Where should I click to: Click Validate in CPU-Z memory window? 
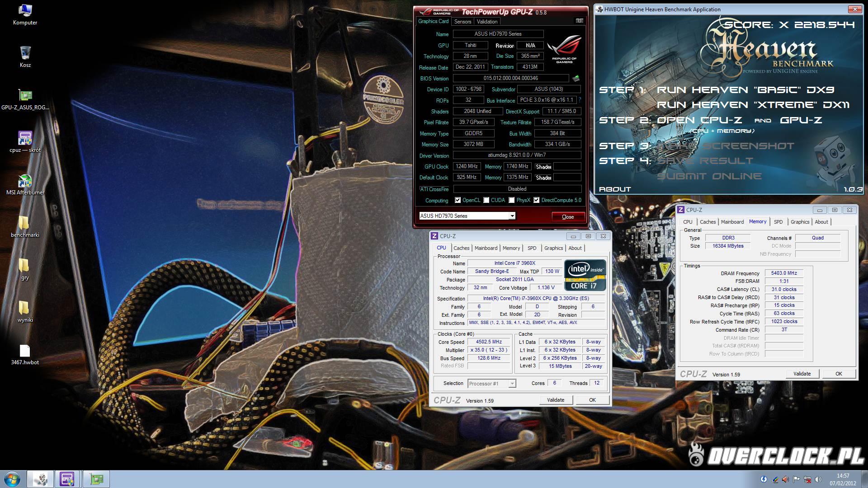point(802,374)
